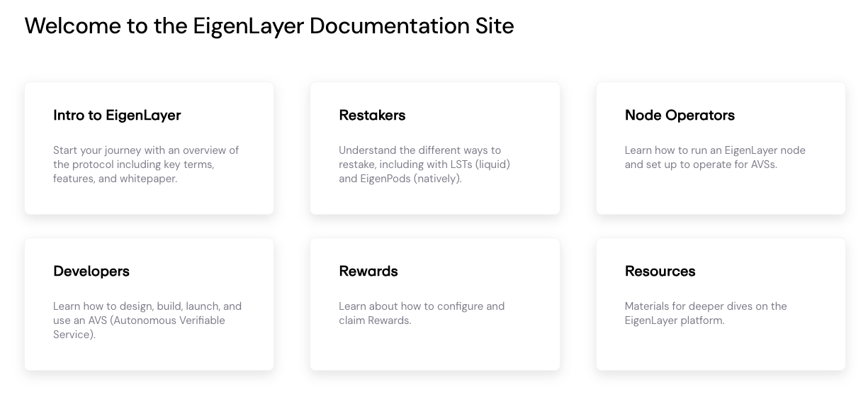Click 'Materials for deeper dives on the' text

coord(706,306)
